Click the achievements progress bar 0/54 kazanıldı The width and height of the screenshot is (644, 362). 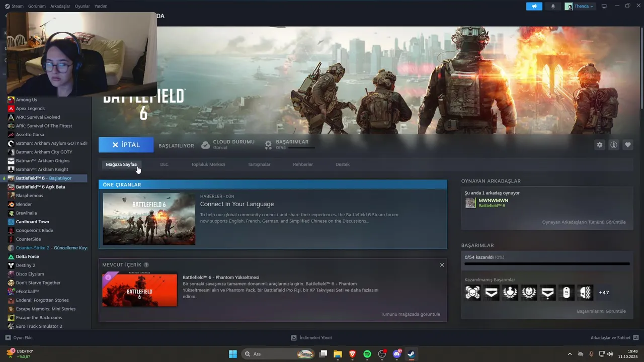pyautogui.click(x=547, y=263)
